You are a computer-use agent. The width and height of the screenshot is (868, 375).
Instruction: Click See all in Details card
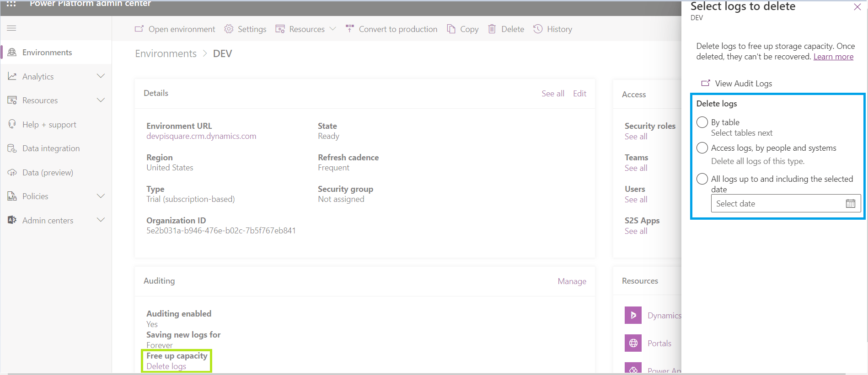pos(553,94)
